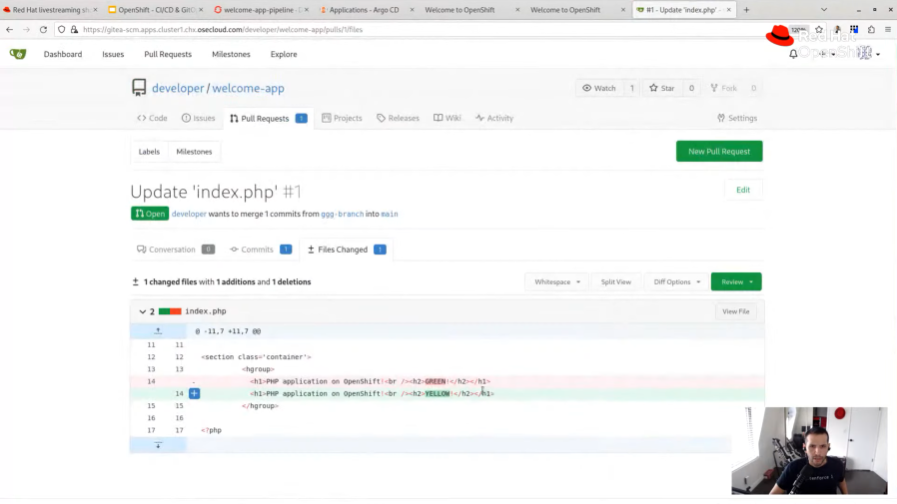The width and height of the screenshot is (897, 504).
Task: Open the user avatar dropdown menu
Action: [869, 54]
